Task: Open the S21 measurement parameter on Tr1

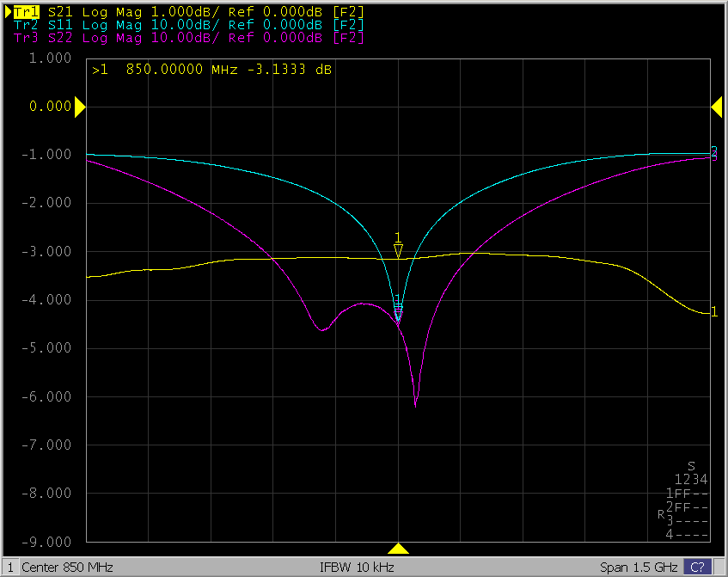Action: 60,11
